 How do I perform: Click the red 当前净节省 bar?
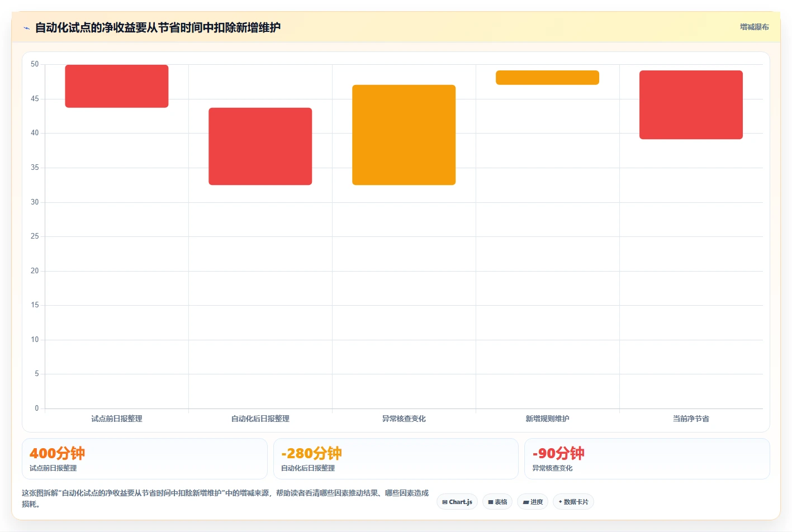[x=691, y=105]
